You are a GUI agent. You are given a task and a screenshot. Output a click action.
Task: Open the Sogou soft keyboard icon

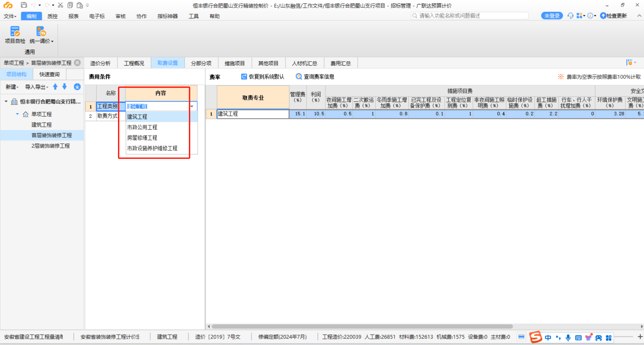pos(578,338)
